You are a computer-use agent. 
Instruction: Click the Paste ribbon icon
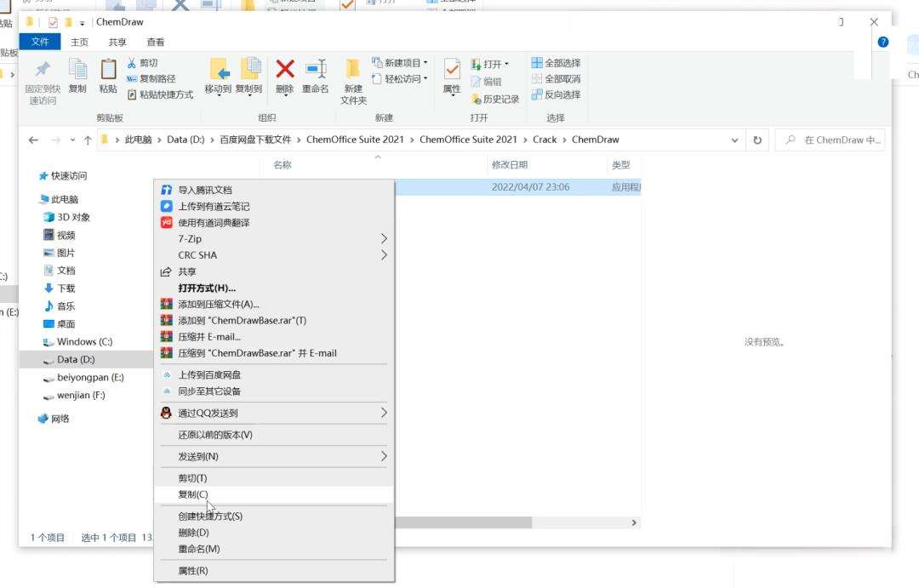(108, 77)
